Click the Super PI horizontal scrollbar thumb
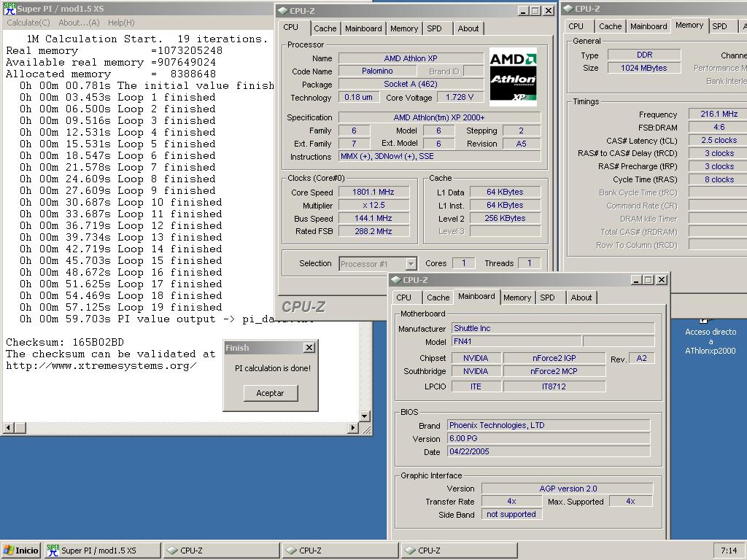 [x=20, y=427]
